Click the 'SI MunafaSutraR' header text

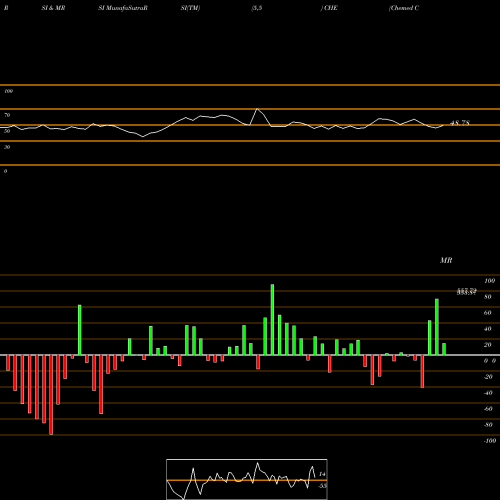pos(123,8)
